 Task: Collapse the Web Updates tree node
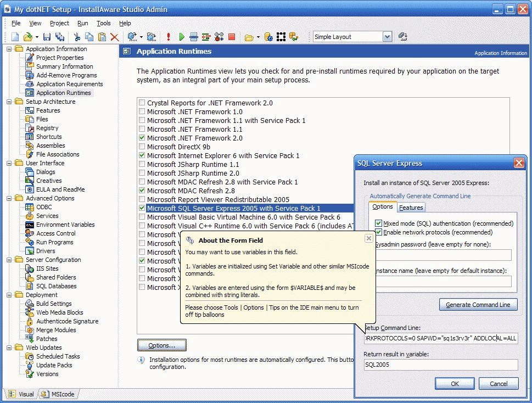(9, 348)
